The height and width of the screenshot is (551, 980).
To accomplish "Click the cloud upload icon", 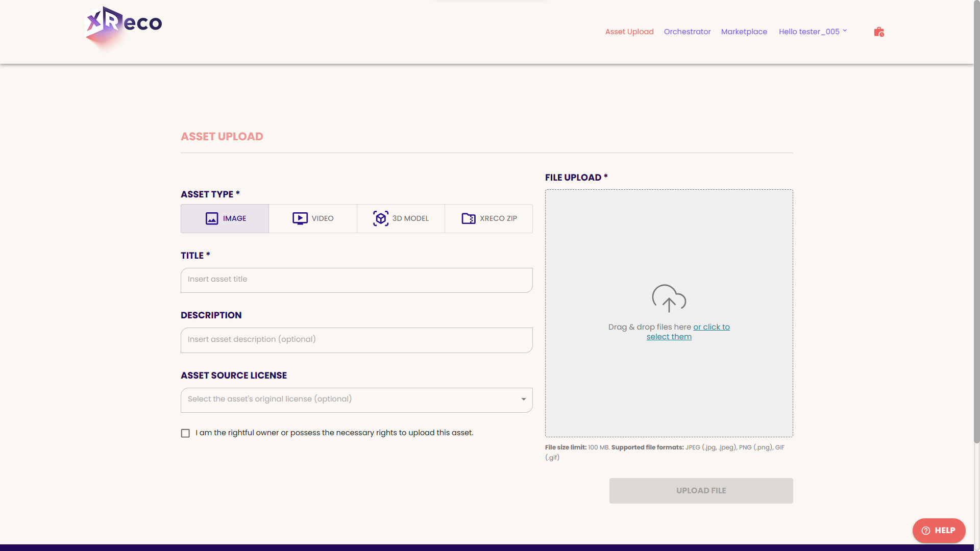I will coord(669,298).
